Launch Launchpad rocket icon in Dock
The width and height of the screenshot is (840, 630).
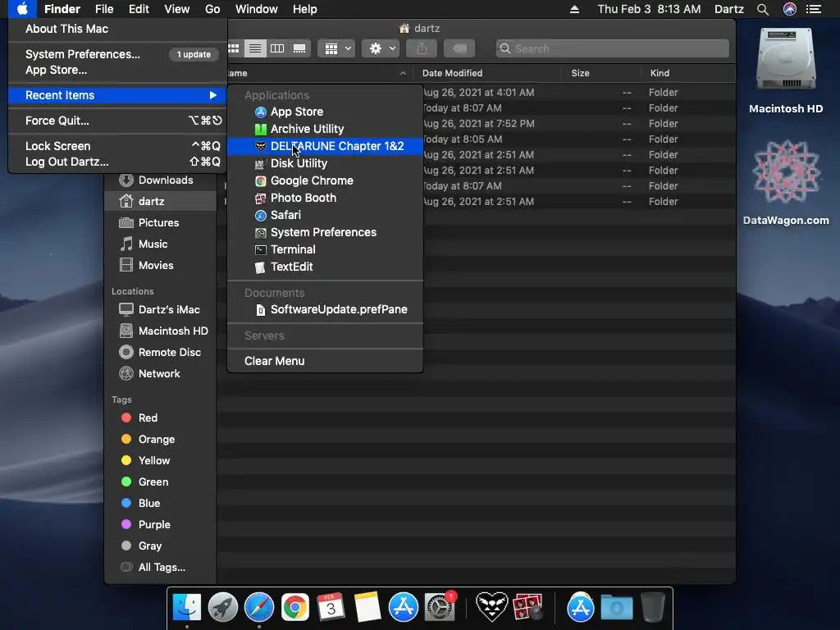coord(223,608)
